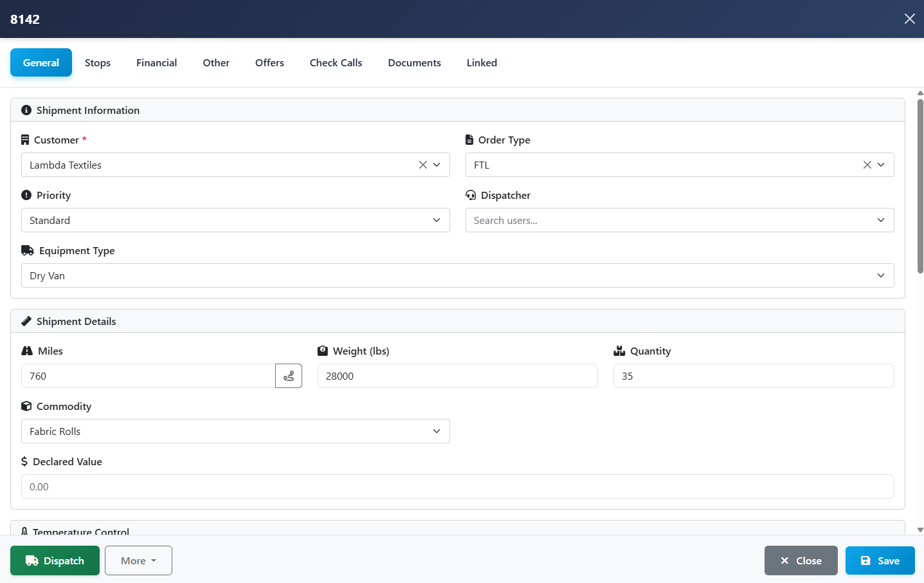Viewport: 924px width, 583px height.
Task: Expand the Equipment Type Dry Van dropdown
Action: pyautogui.click(x=457, y=275)
